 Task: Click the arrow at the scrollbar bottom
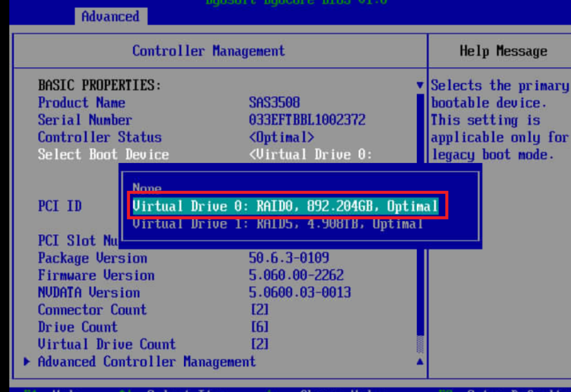point(420,362)
